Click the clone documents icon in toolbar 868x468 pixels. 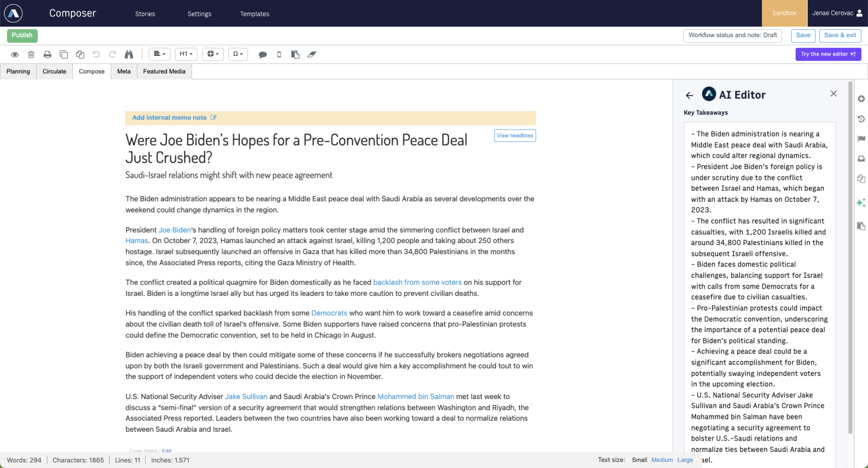coord(80,54)
